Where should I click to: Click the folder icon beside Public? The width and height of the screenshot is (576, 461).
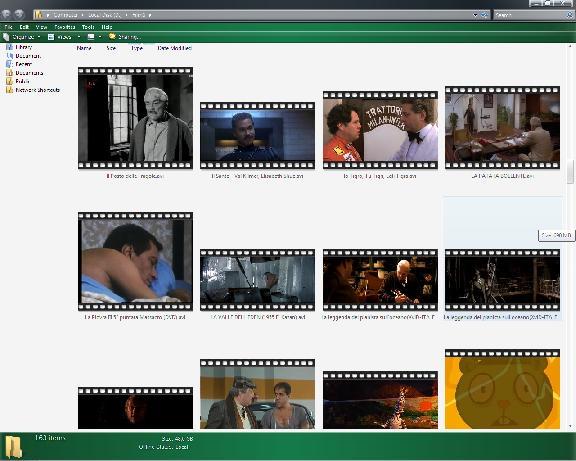(10, 81)
